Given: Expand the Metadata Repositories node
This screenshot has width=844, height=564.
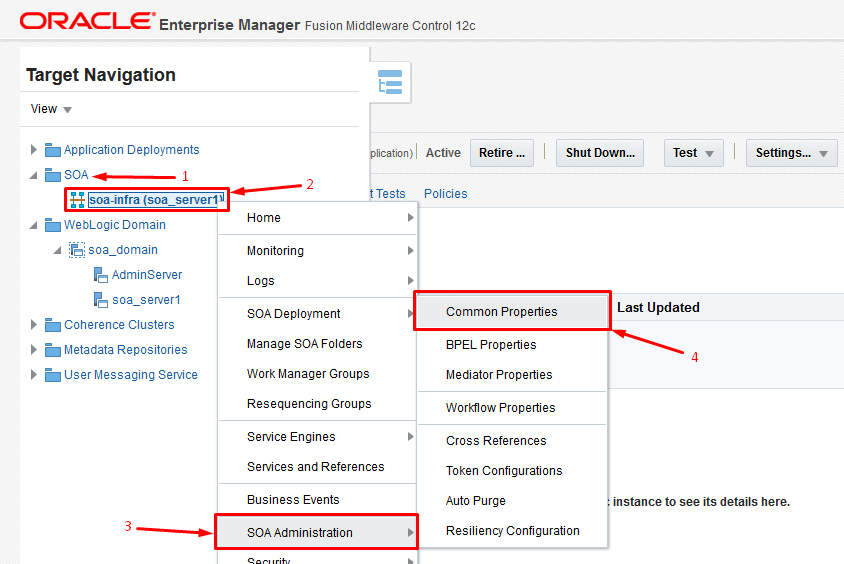Looking at the screenshot, I should [x=33, y=350].
